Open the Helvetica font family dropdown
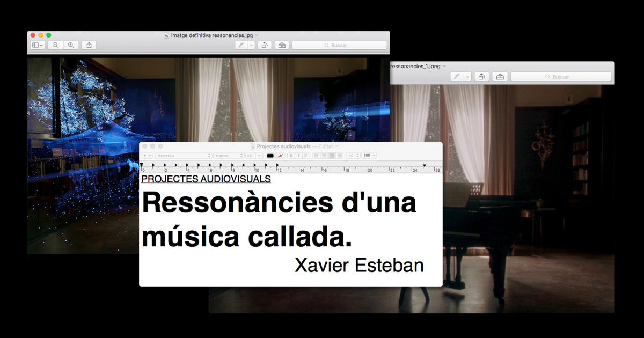Viewport: 644px width, 338px height. pos(184,156)
